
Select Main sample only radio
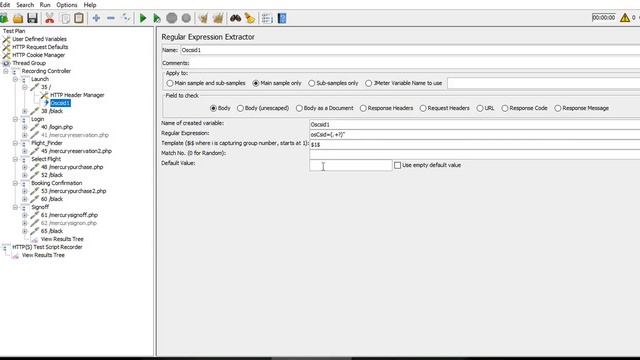tap(256, 83)
